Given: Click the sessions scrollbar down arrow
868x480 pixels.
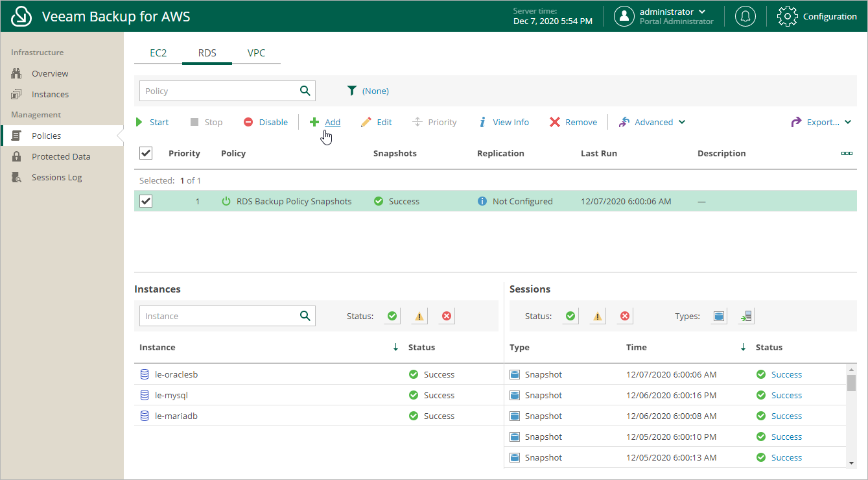Looking at the screenshot, I should pyautogui.click(x=852, y=462).
